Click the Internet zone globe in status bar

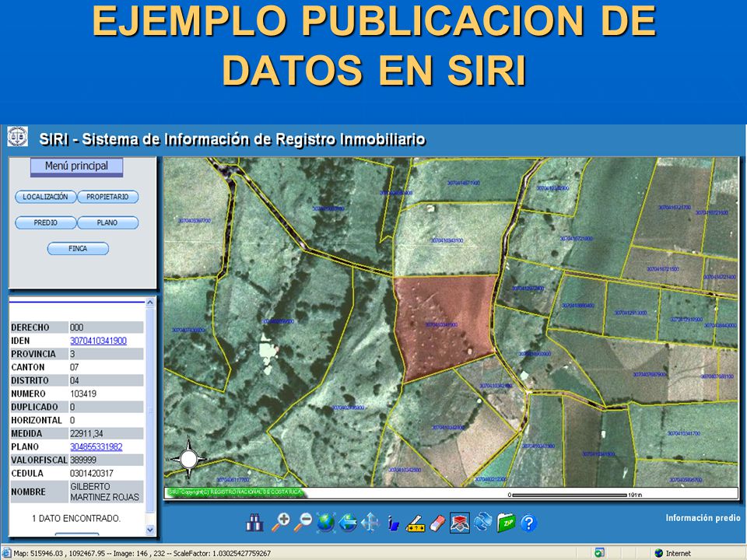click(x=659, y=553)
